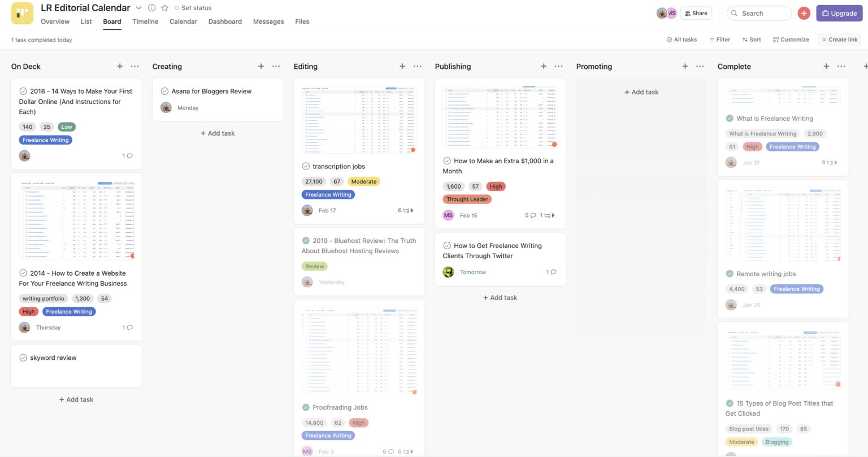Click assignee avatar on 14 Ways card
This screenshot has height=457, width=868.
25,155
